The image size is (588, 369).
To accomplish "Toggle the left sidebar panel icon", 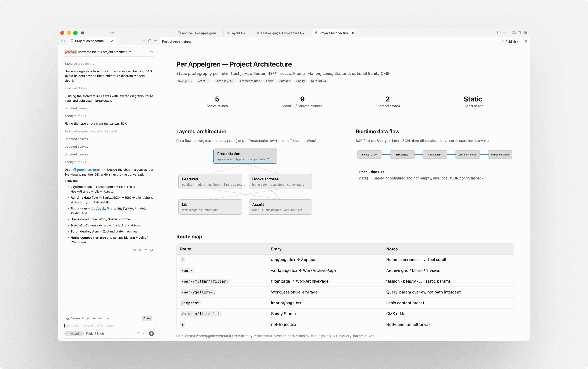I will click(x=63, y=41).
